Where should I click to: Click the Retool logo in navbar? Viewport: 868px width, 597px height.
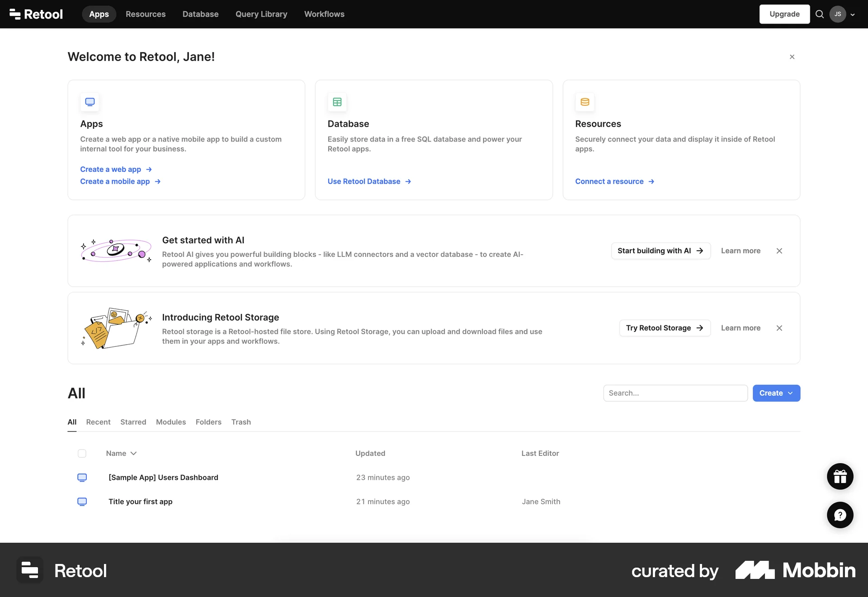pyautogui.click(x=35, y=14)
